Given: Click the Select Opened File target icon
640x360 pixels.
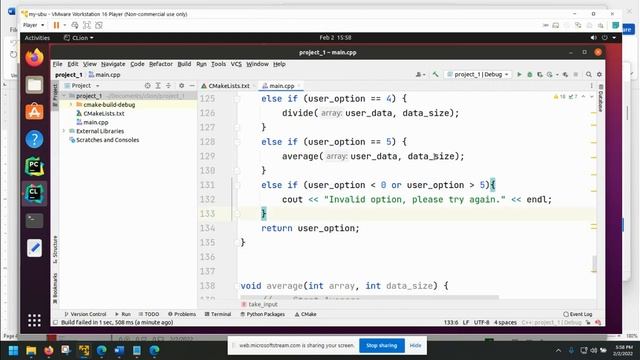Looking at the screenshot, I should (147, 86).
